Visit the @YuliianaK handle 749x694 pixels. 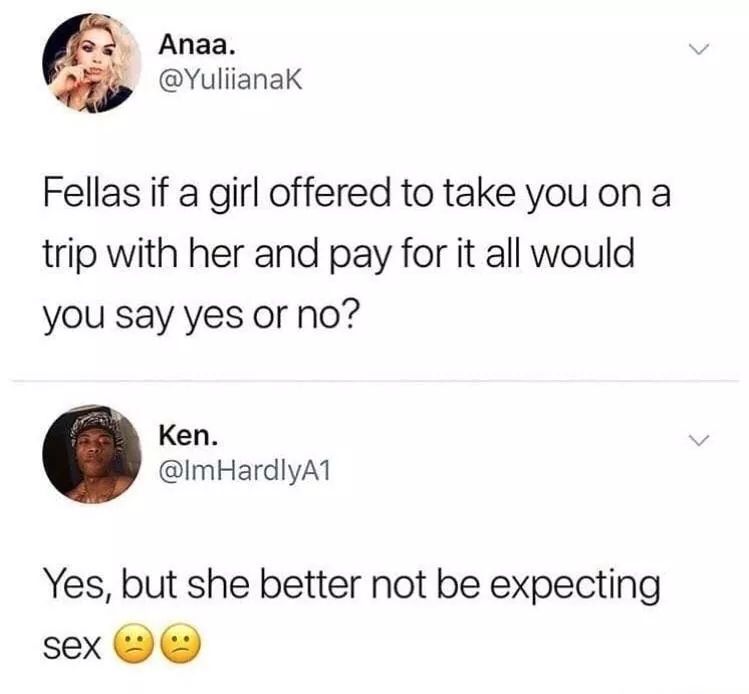pos(231,80)
